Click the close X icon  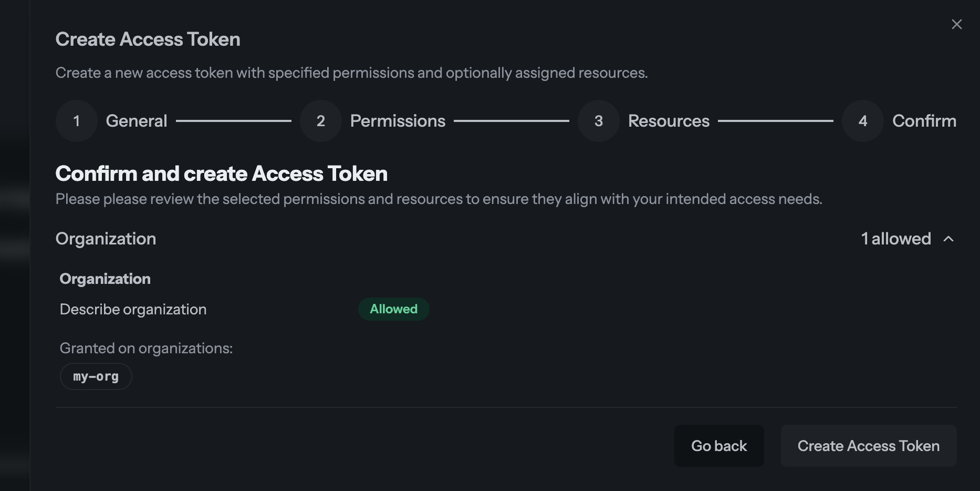click(956, 24)
